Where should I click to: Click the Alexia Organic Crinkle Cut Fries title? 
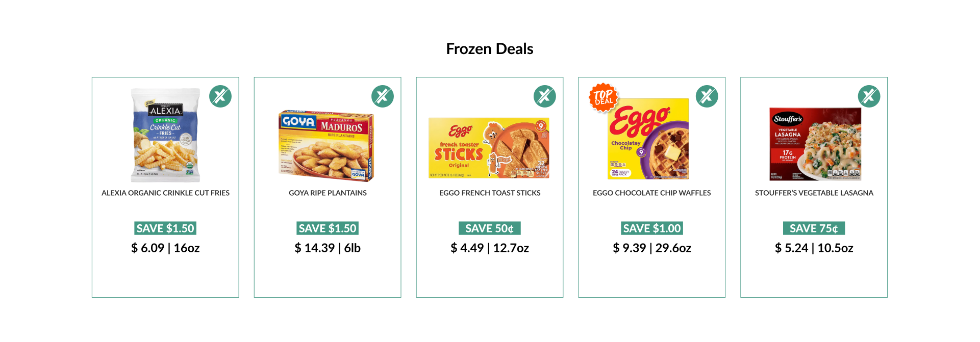(165, 193)
